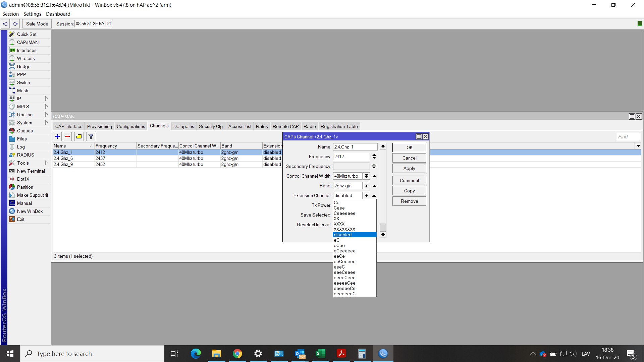Open Mesh sidebar entry
The image size is (644, 362).
22,90
